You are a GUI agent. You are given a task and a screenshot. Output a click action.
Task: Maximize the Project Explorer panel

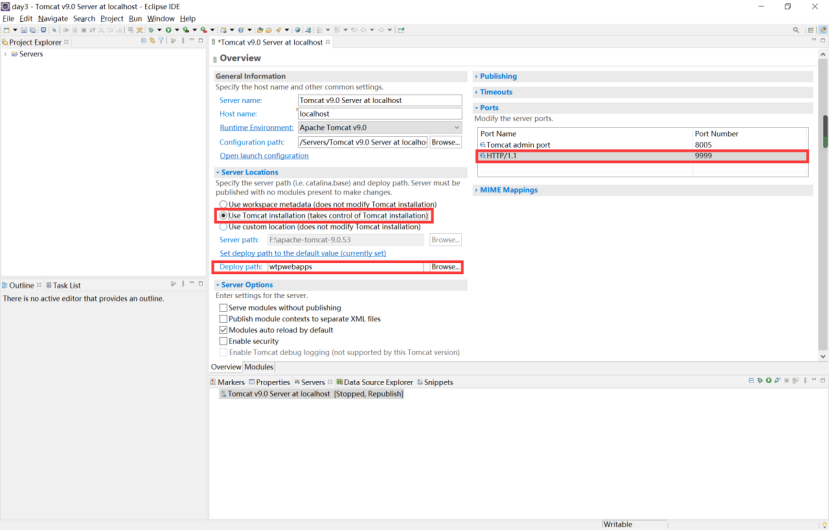(x=201, y=40)
